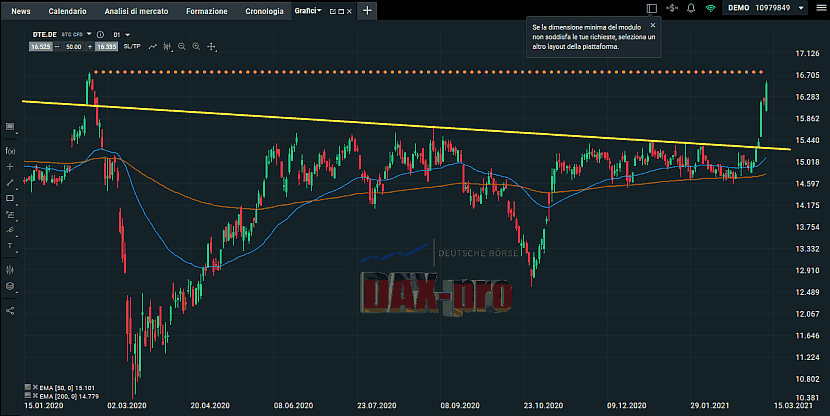
Task: Switch to line chart type
Action: coord(152,47)
